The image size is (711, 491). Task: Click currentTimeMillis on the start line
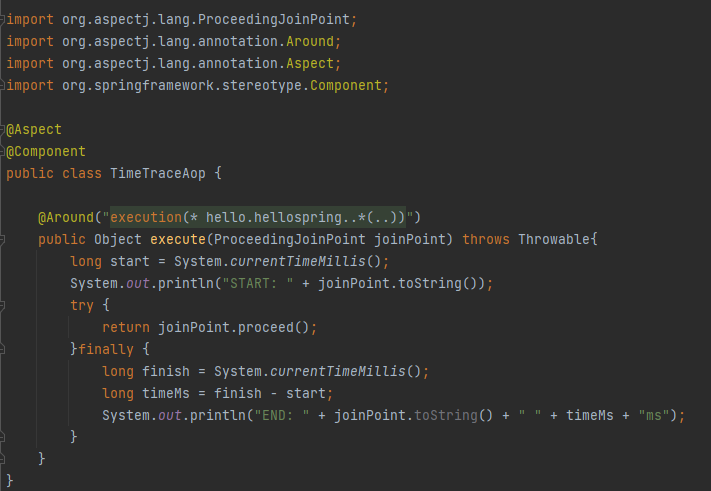pyautogui.click(x=297, y=262)
